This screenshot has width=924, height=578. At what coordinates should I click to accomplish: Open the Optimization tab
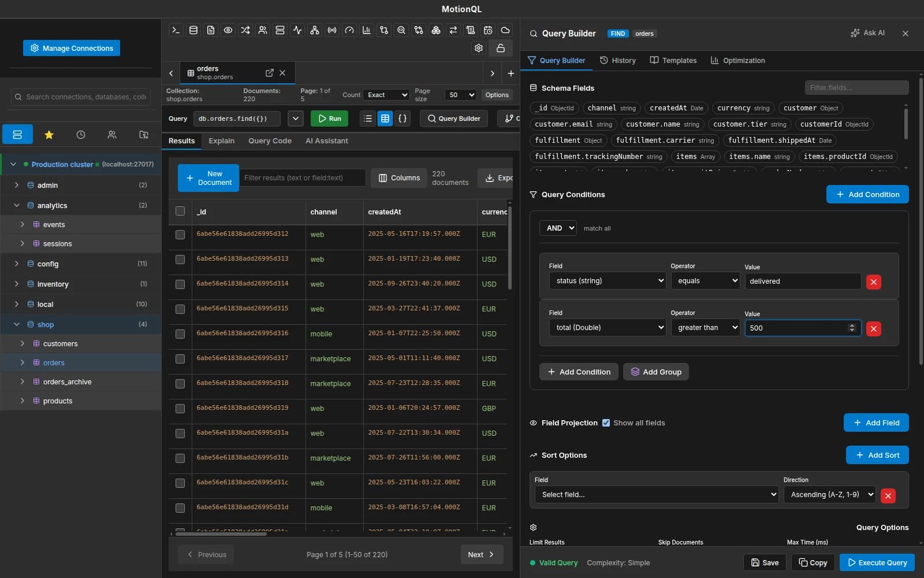(738, 60)
